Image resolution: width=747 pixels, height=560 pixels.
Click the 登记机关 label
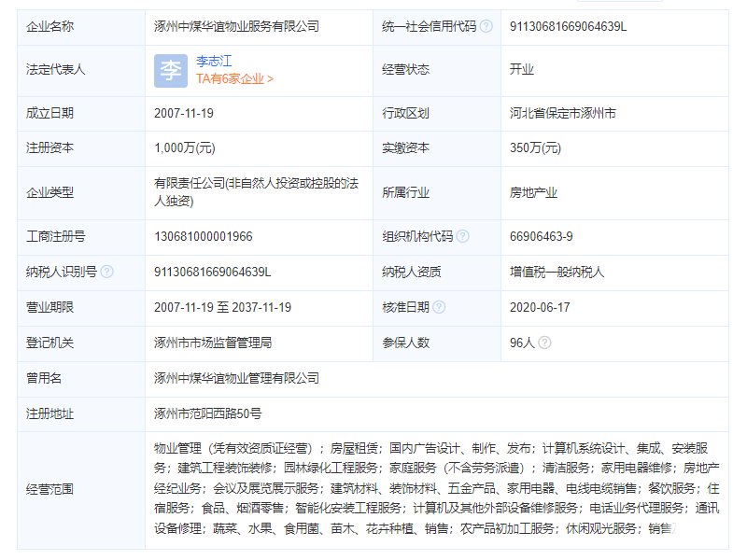tap(50, 343)
